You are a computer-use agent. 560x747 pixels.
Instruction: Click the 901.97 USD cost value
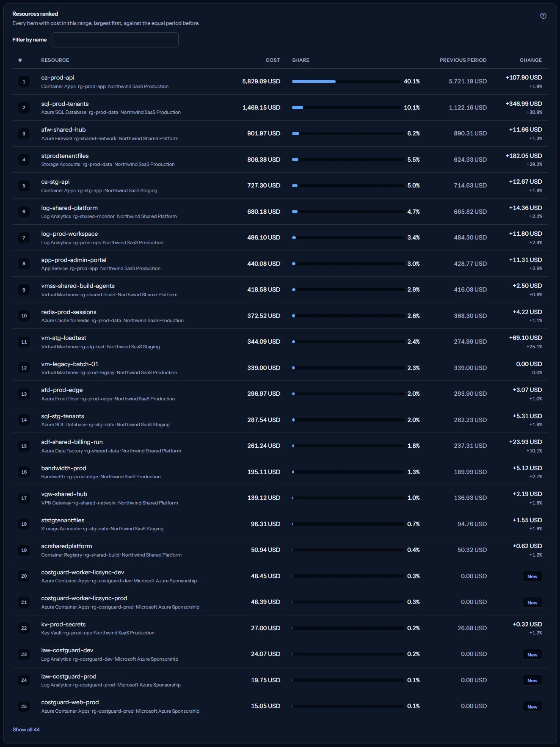click(264, 133)
